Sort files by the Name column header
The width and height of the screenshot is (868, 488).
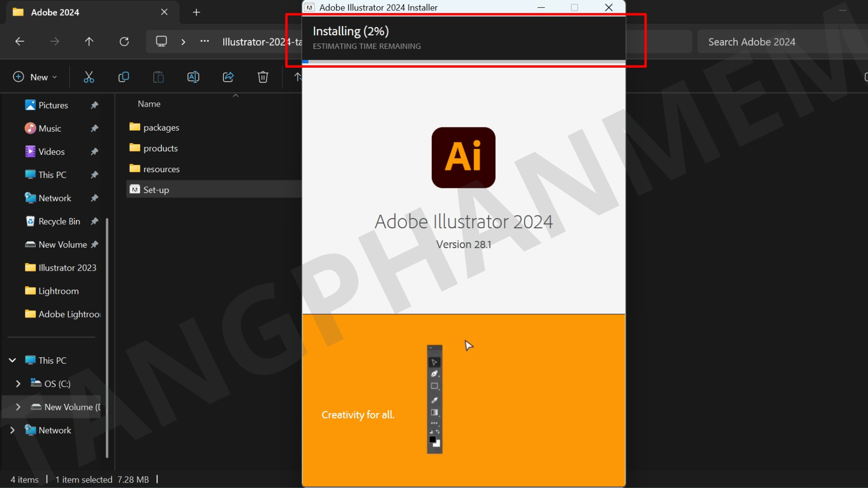(x=149, y=104)
